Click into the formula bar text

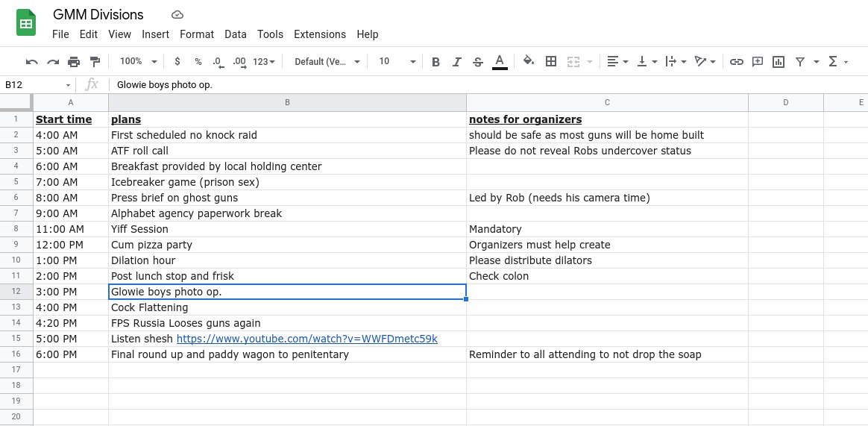click(x=164, y=85)
